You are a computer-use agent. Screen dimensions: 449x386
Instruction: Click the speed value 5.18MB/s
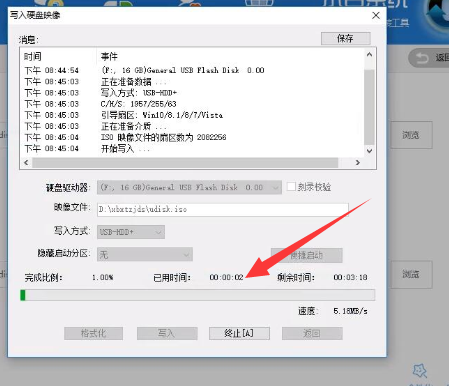point(350,311)
